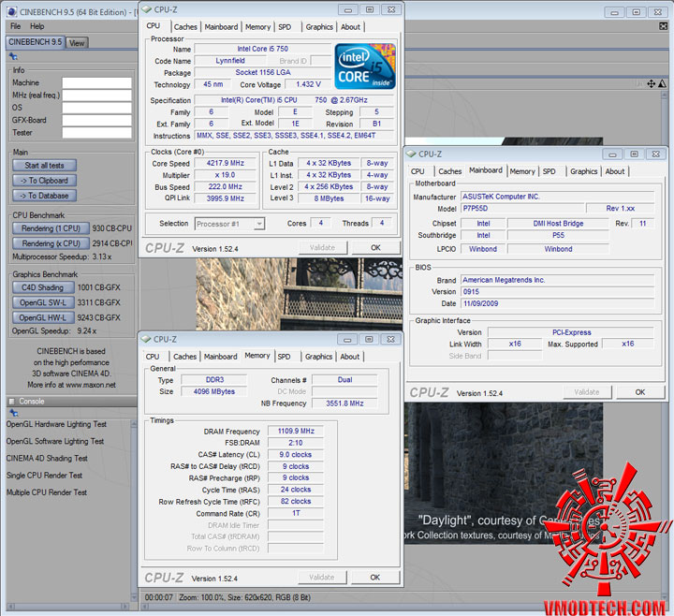Viewport: 674px width, 616px height.
Task: Select Caches tab in the Mainboard CPU-Z window
Action: 450,171
